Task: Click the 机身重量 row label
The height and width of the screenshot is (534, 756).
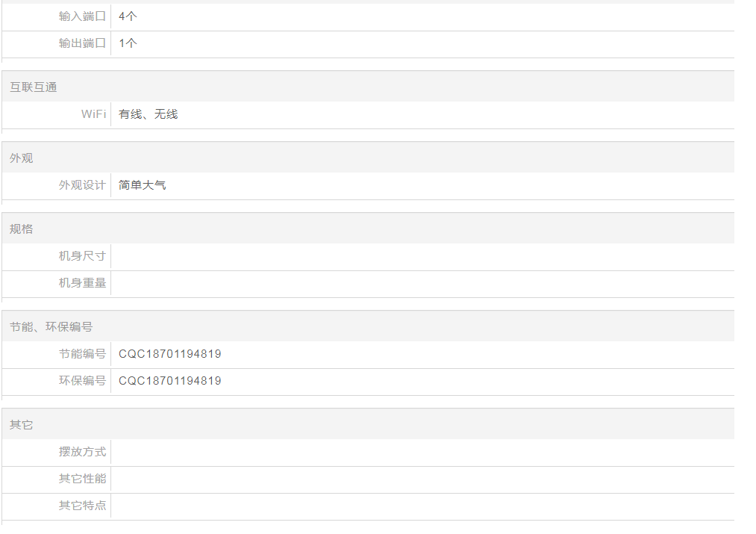Action: coord(82,283)
